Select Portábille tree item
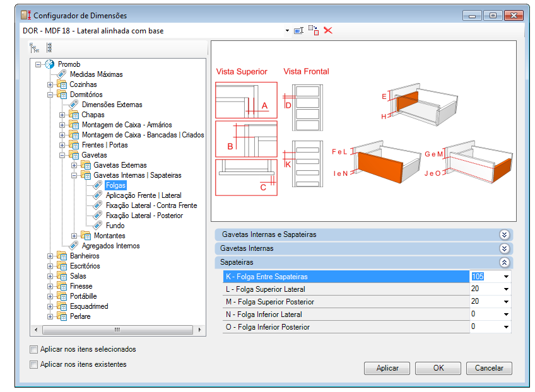 pyautogui.click(x=83, y=296)
